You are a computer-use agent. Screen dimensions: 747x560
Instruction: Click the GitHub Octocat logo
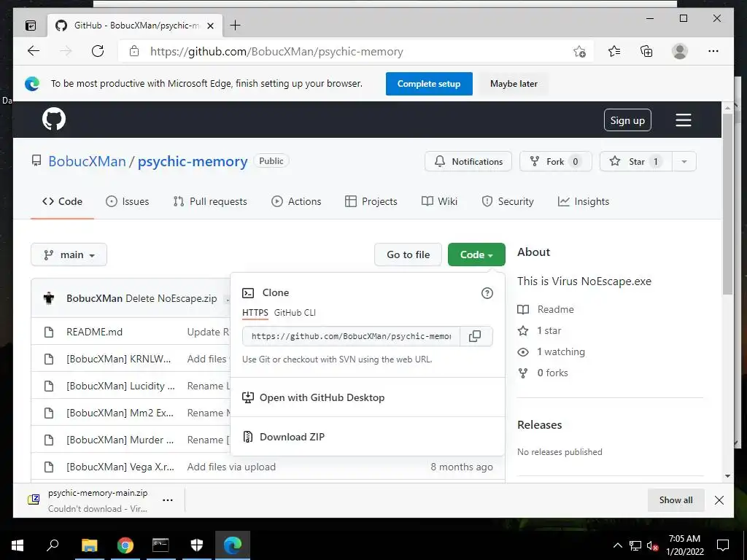coord(54,119)
